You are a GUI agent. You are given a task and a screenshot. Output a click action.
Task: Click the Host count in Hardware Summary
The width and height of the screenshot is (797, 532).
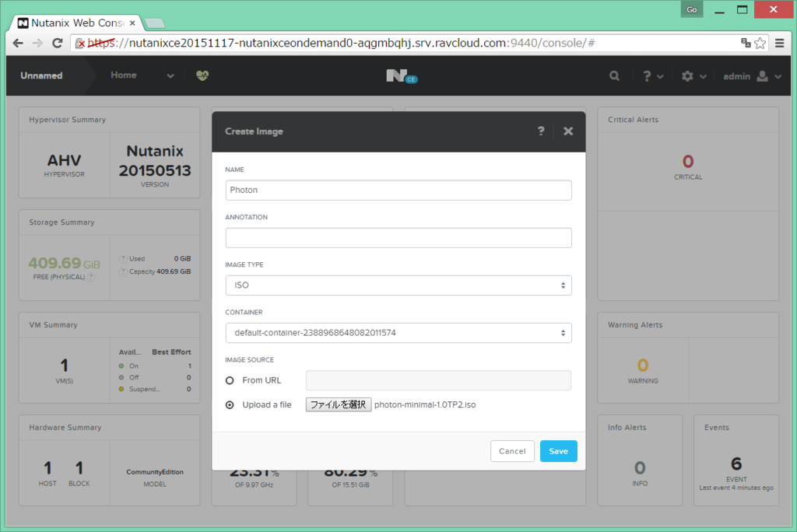pos(47,467)
